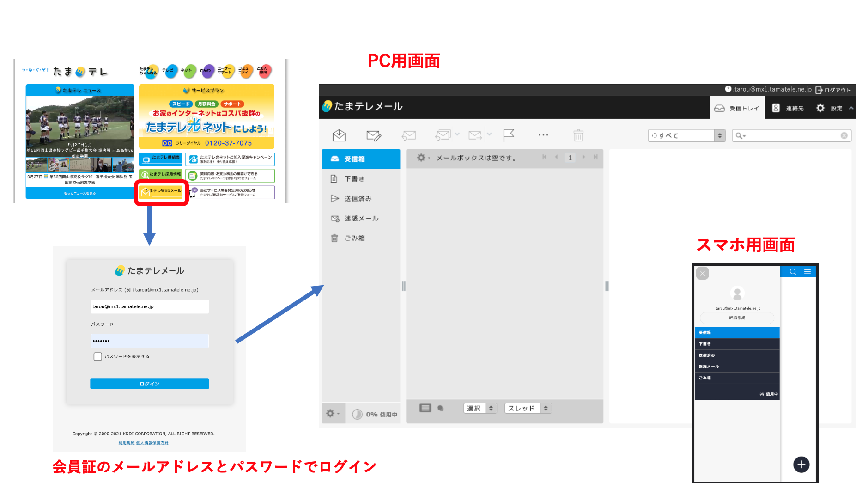Switch to list view icon at bottom
Image resolution: width=868 pixels, height=489 pixels.
coord(425,408)
